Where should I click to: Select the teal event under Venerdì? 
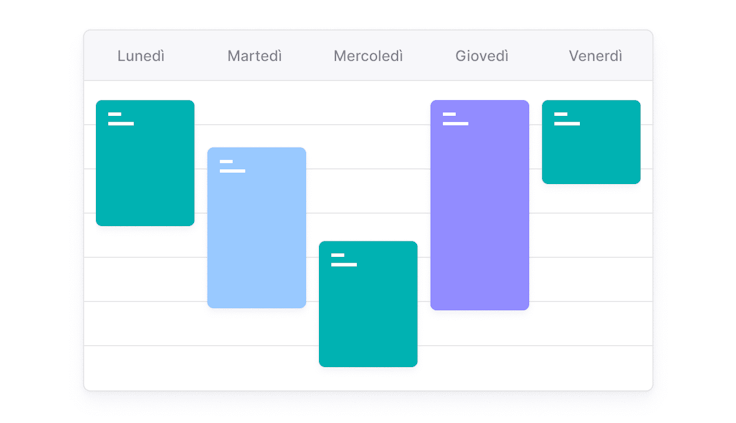coord(591,152)
